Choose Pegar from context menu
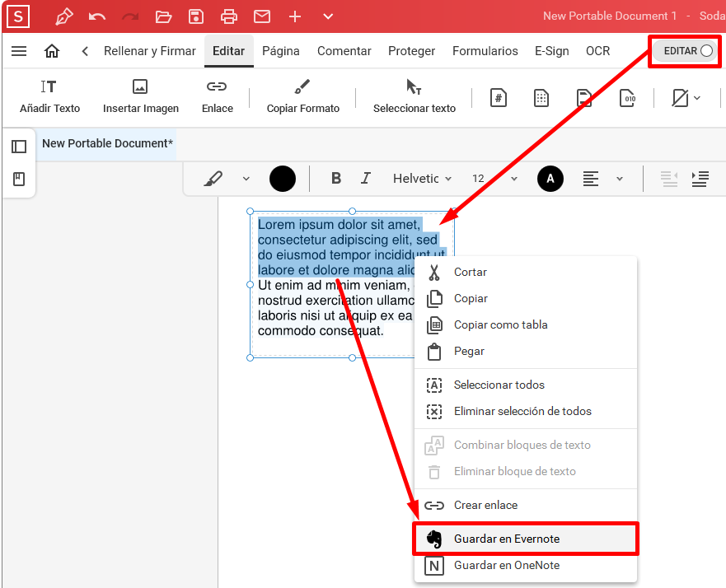The width and height of the screenshot is (726, 588). (x=526, y=351)
